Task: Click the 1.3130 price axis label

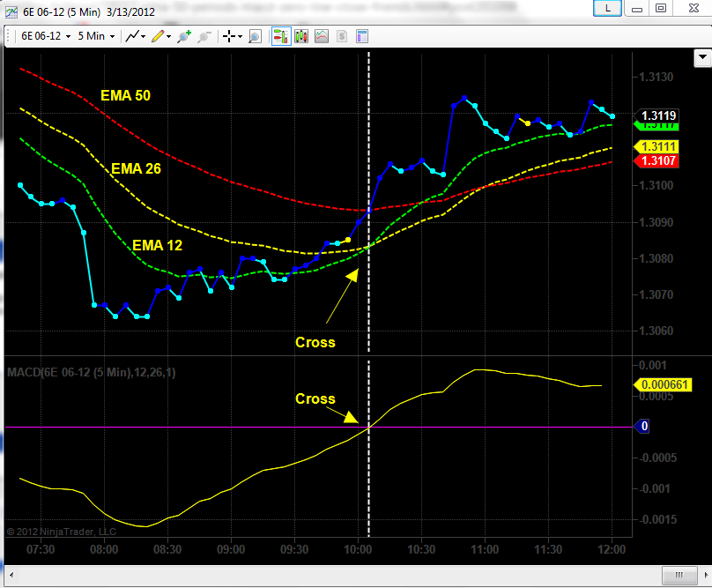Action: coord(656,77)
